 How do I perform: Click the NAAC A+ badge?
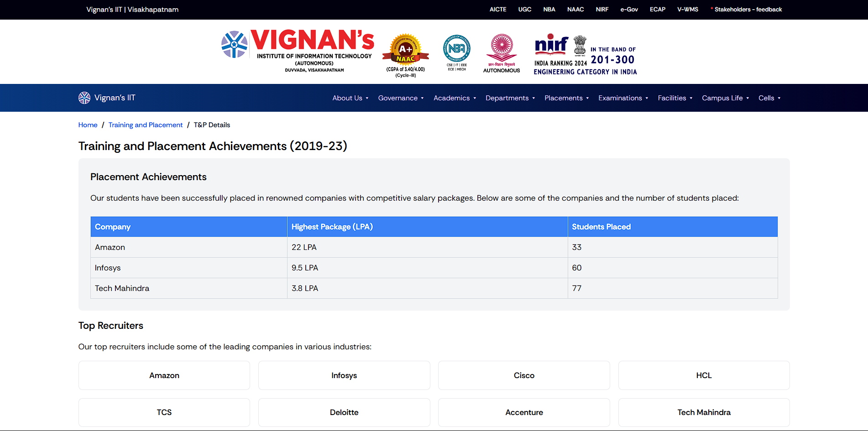(x=406, y=55)
